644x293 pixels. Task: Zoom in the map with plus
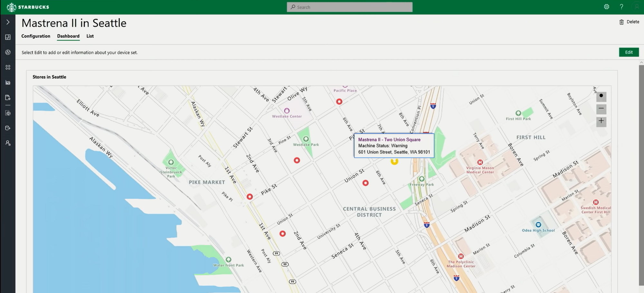click(x=601, y=121)
